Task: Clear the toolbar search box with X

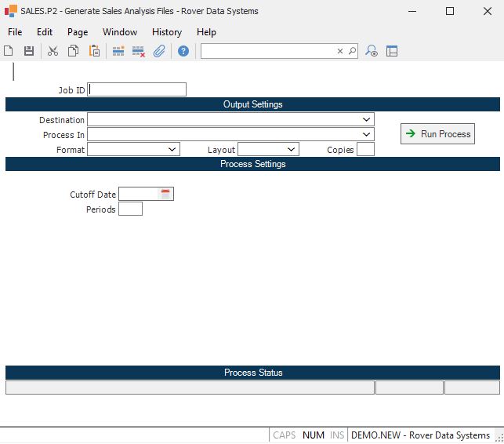Action: click(x=340, y=51)
